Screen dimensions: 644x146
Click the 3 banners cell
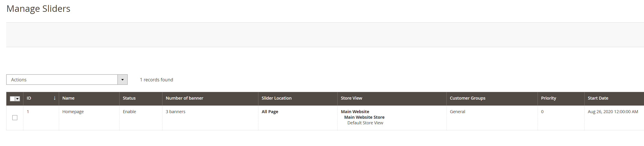210,118
